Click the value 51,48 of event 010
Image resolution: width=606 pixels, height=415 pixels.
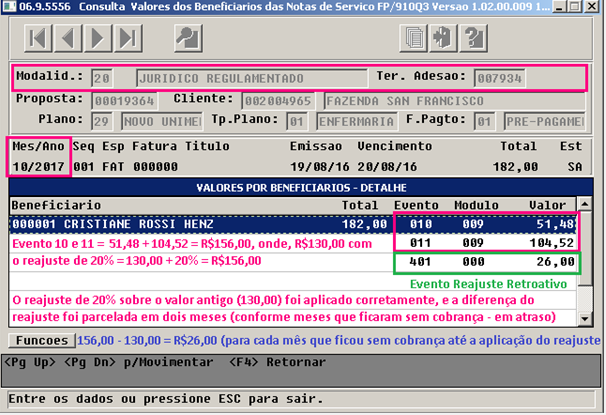click(x=555, y=224)
